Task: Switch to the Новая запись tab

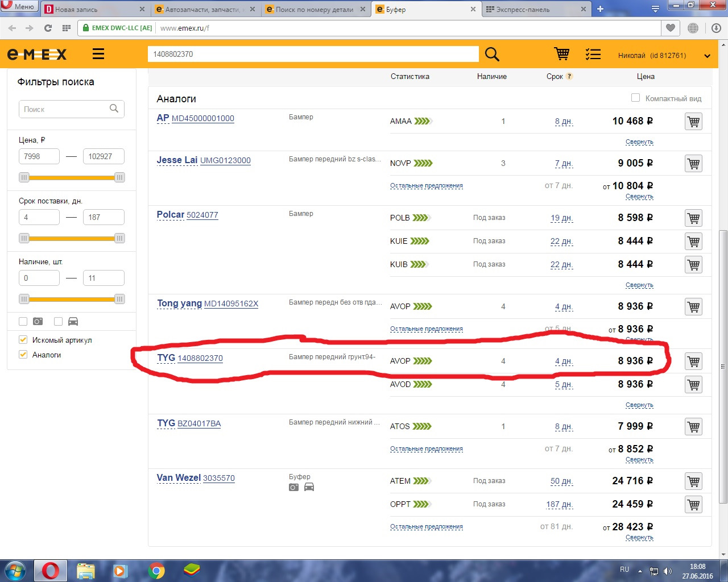Action: coord(95,9)
